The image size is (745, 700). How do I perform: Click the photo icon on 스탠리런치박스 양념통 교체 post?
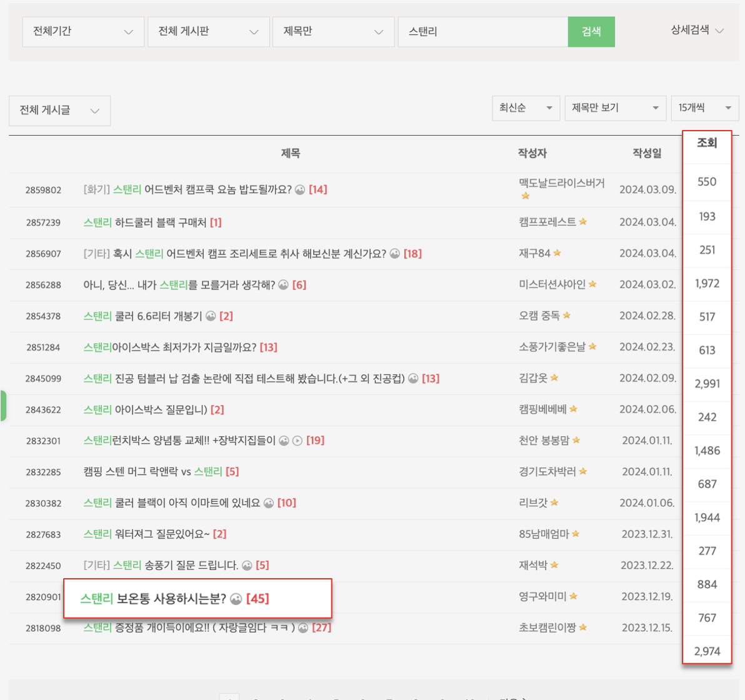click(x=284, y=441)
